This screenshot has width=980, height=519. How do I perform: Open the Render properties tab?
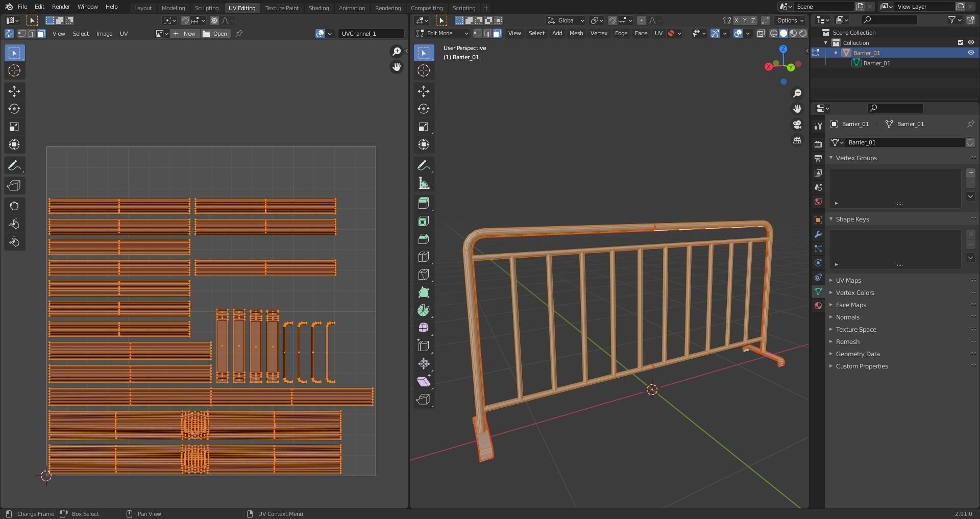tap(818, 144)
